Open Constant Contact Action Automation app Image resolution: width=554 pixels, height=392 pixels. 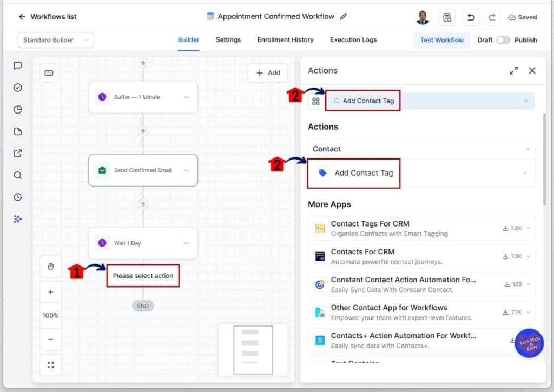coord(421,284)
